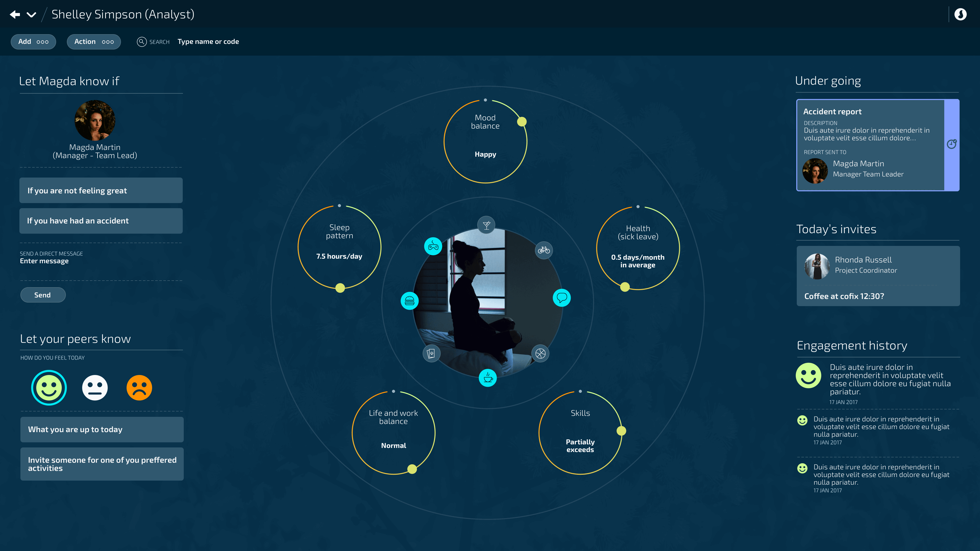Select the game controller activity icon
The width and height of the screenshot is (980, 551).
click(x=433, y=246)
